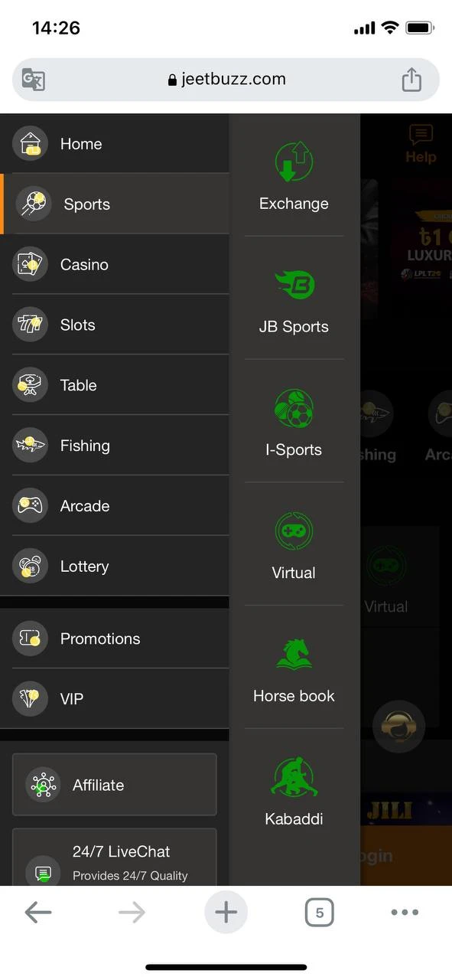The height and width of the screenshot is (980, 452).
Task: Open the Promotions menu item
Action: 115,639
